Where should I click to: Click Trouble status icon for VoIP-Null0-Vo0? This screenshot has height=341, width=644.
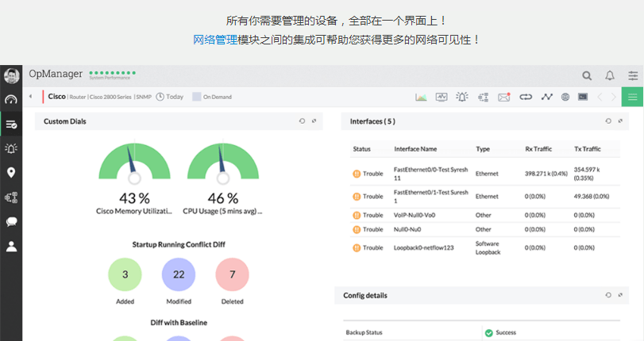click(357, 215)
